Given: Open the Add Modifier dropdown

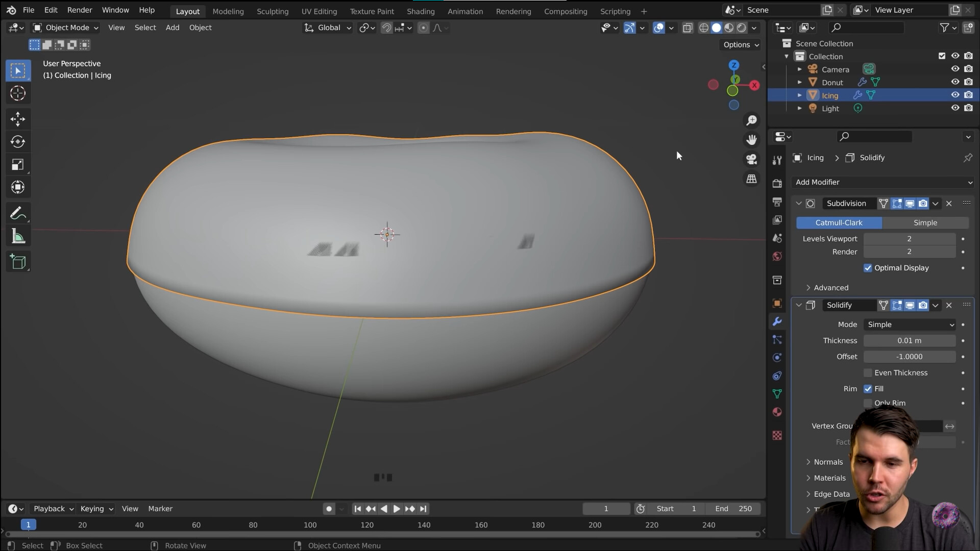Looking at the screenshot, I should pyautogui.click(x=883, y=182).
